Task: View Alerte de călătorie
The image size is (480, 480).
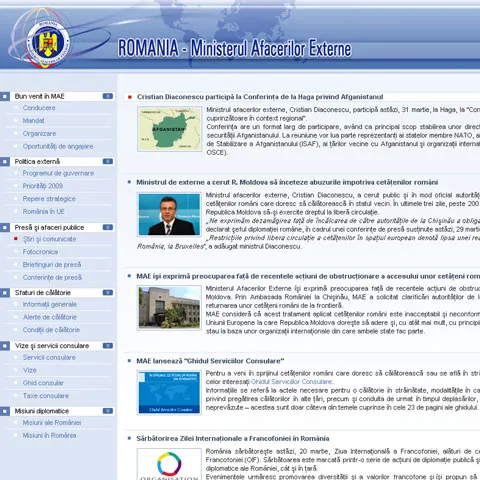Action: pyautogui.click(x=50, y=317)
